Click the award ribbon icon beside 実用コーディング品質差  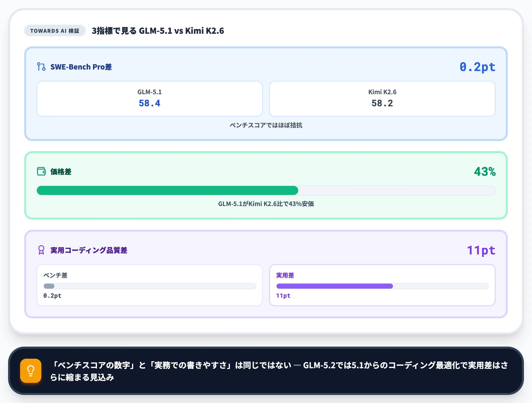click(x=41, y=250)
